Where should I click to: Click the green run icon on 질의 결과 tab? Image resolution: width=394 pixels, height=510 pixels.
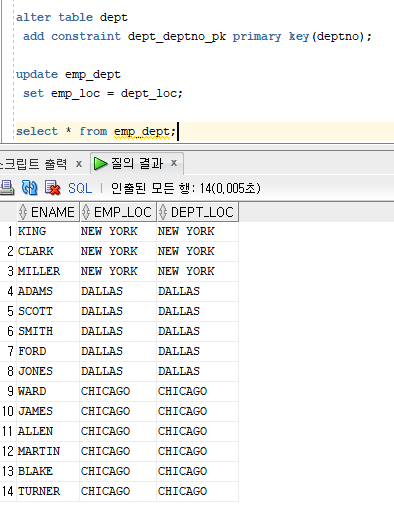point(100,163)
